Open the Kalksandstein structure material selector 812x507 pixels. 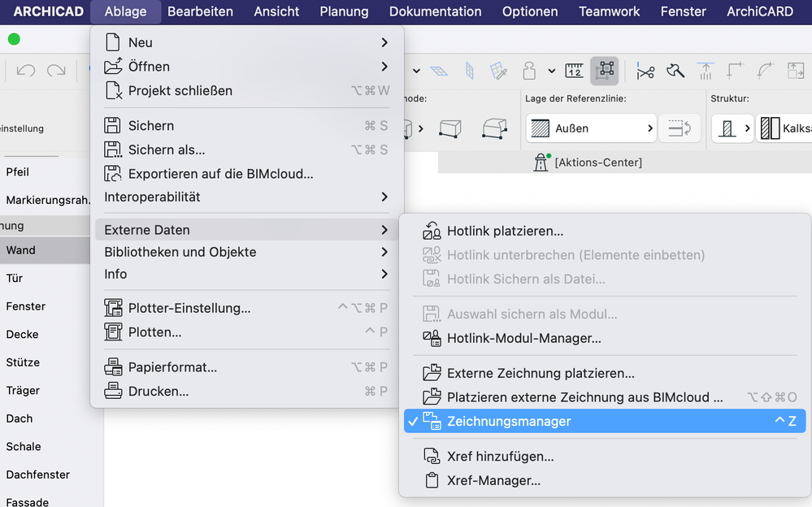[x=784, y=128]
